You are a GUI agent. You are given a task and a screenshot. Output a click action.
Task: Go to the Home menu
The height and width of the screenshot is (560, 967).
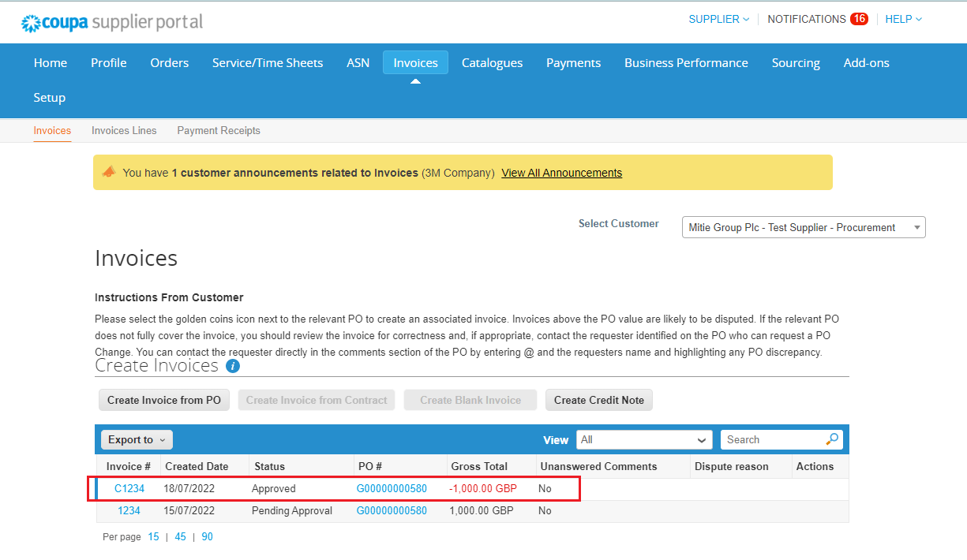tap(51, 63)
